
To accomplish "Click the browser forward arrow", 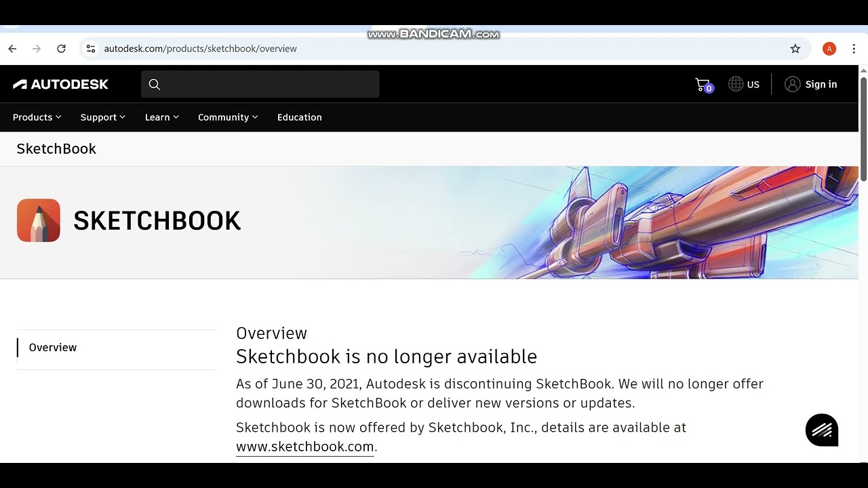I will pos(37,49).
